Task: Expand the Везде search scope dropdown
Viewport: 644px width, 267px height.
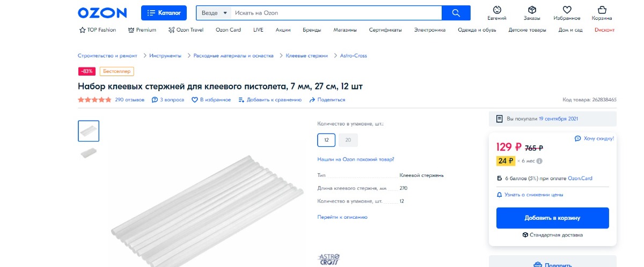Action: coord(215,13)
